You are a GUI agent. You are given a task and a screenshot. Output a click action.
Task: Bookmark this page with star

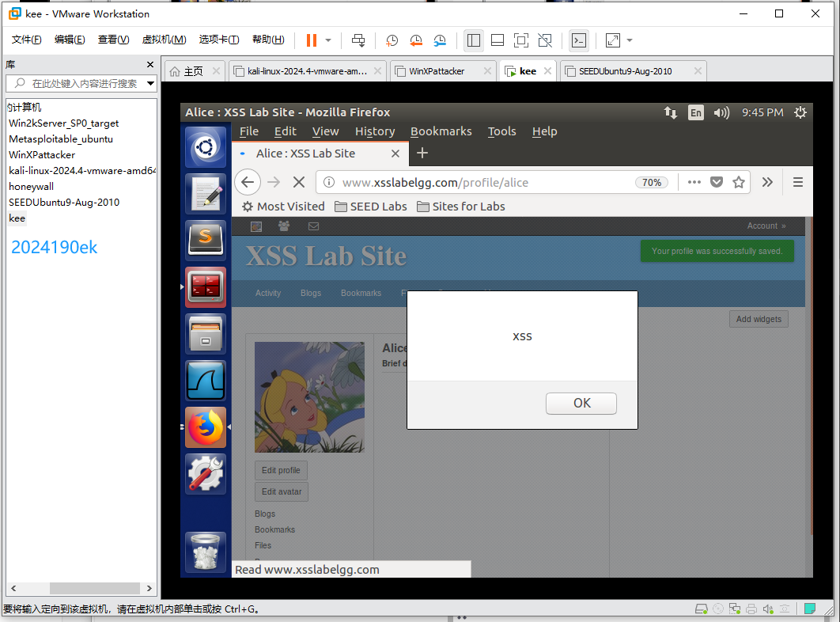coord(739,182)
